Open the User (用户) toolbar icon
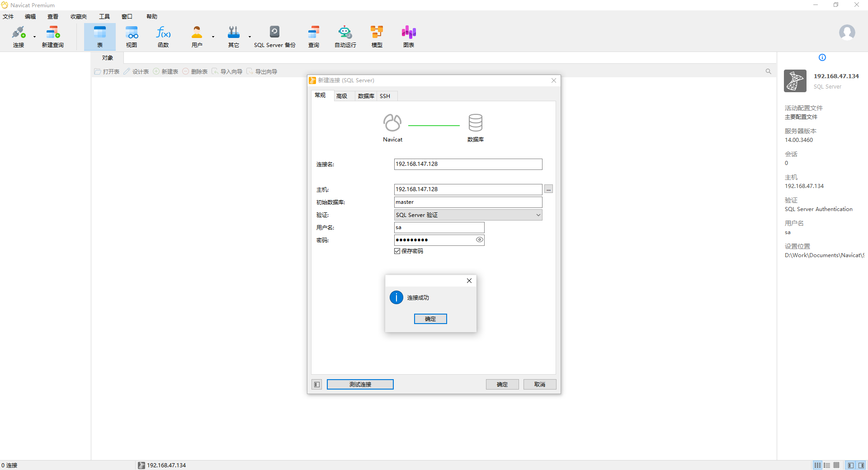Viewport: 868px width, 470px height. 197,37
